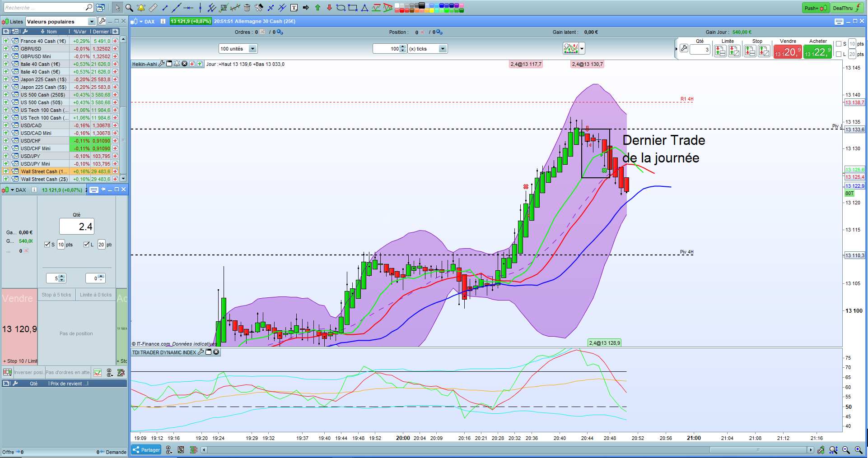Image resolution: width=868 pixels, height=458 pixels.
Task: Pick the white color swatch
Action: coord(397,5)
